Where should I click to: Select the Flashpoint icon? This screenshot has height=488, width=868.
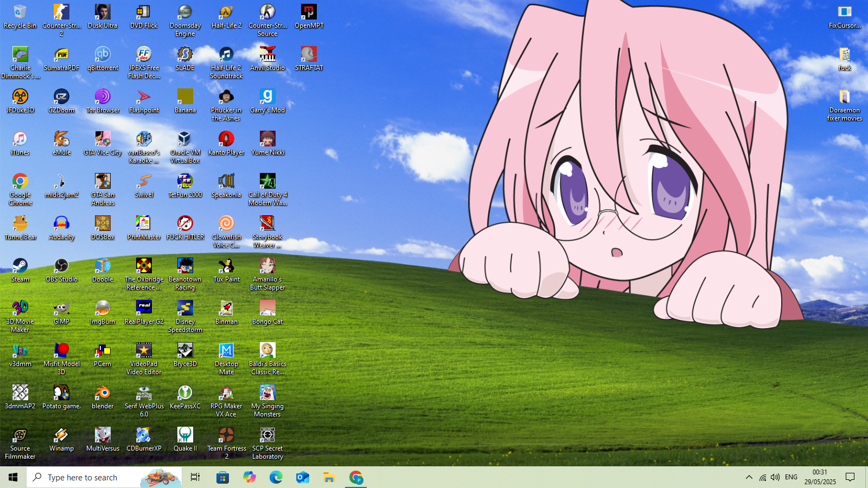coord(144,101)
